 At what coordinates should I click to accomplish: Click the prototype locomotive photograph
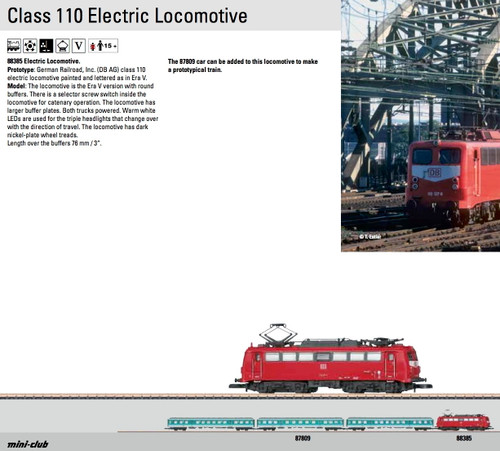tap(420, 126)
